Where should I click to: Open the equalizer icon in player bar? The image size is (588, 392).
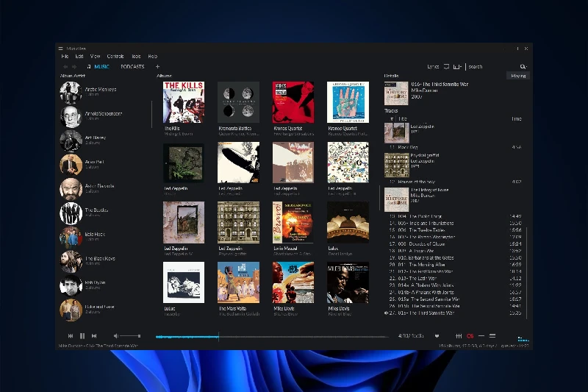click(x=459, y=336)
